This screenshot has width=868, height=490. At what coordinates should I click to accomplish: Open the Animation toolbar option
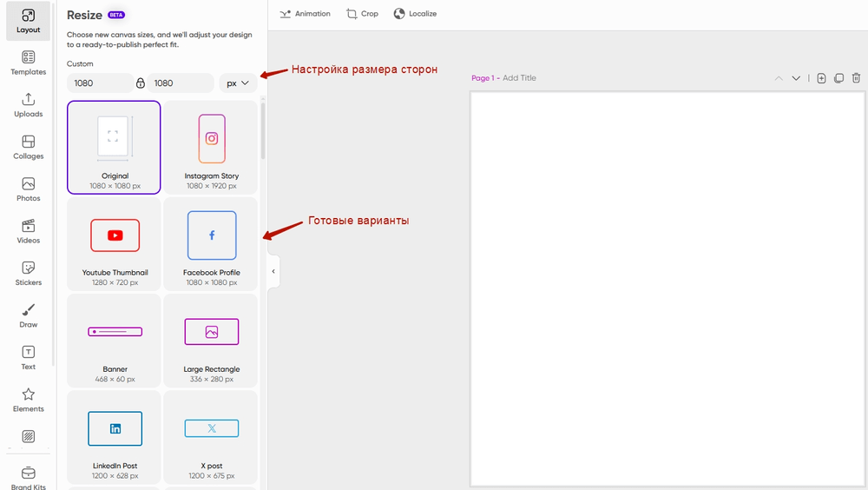[x=305, y=14]
